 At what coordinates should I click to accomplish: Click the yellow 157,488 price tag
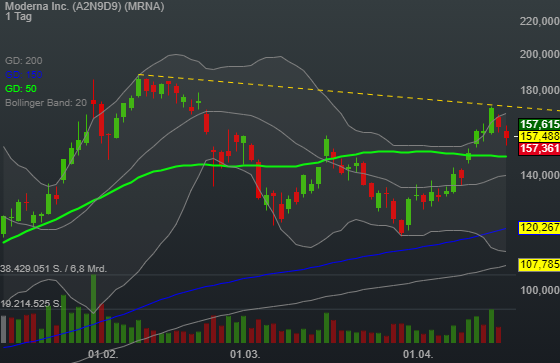click(539, 136)
